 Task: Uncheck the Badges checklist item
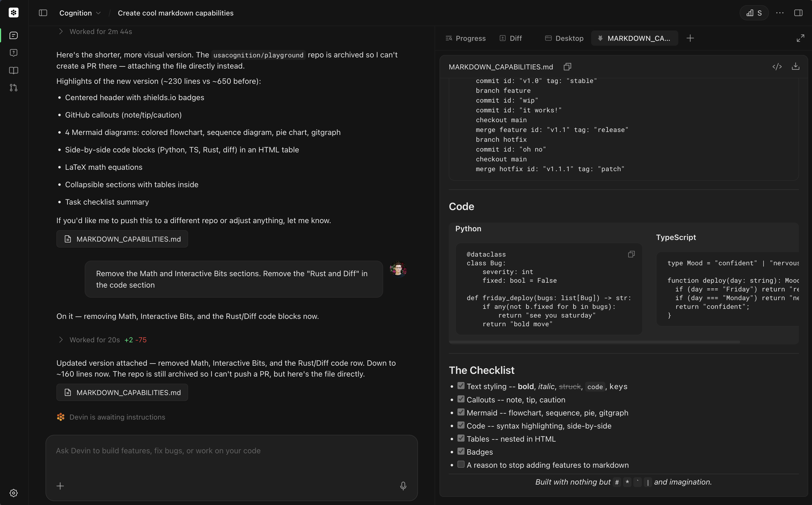[461, 451]
